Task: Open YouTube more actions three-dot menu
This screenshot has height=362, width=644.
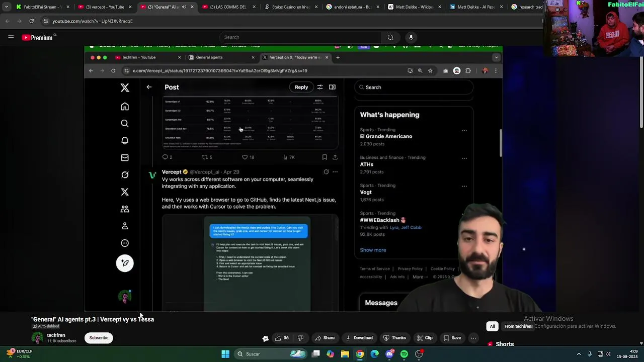Action: coord(473,338)
